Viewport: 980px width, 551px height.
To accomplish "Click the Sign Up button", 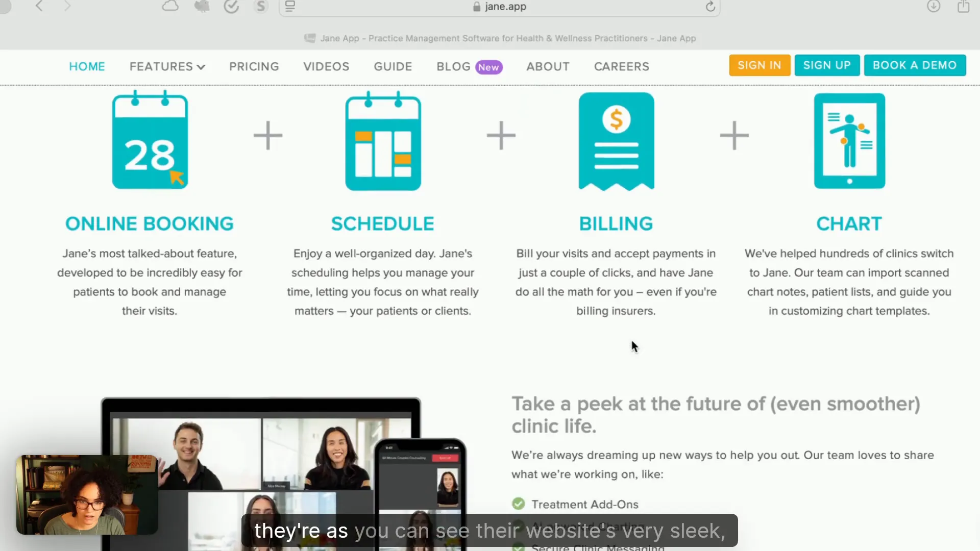I will pyautogui.click(x=827, y=65).
